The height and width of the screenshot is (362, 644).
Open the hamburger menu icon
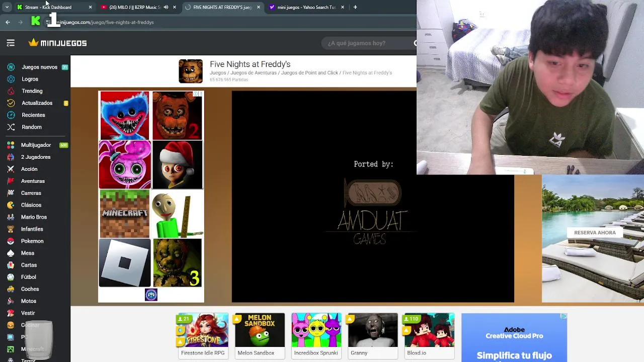coord(11,43)
